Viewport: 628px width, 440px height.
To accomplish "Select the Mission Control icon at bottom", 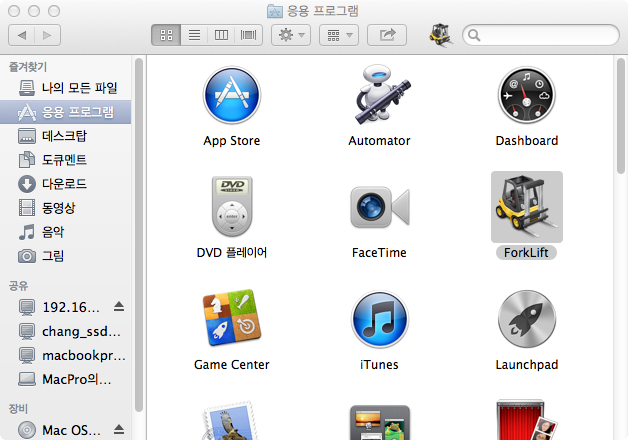I will 380,422.
